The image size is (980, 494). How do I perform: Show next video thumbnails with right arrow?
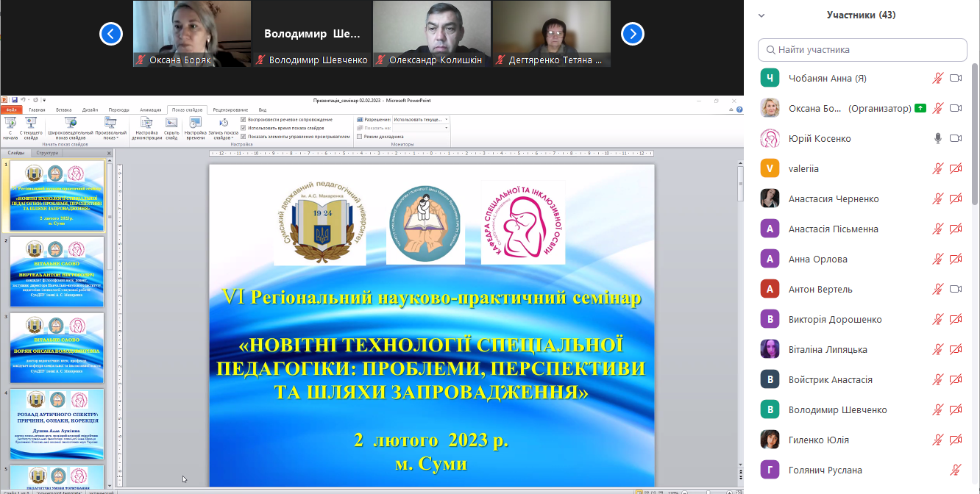point(633,34)
